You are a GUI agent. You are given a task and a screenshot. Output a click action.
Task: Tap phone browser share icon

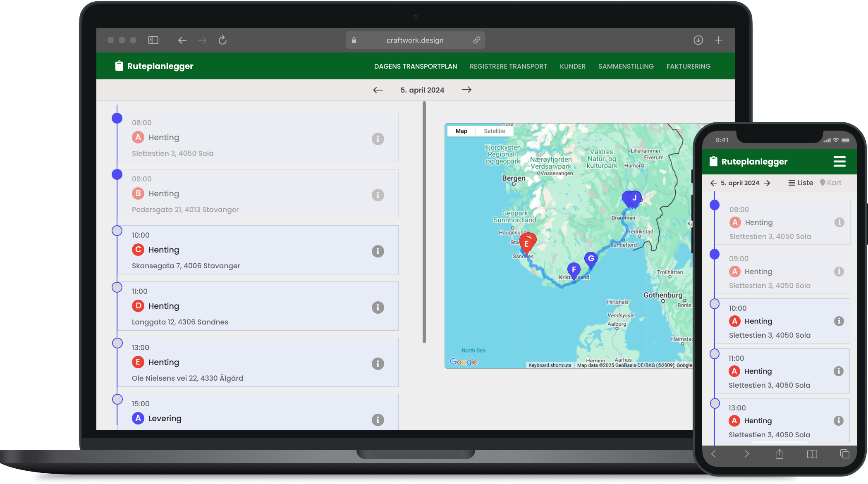780,454
